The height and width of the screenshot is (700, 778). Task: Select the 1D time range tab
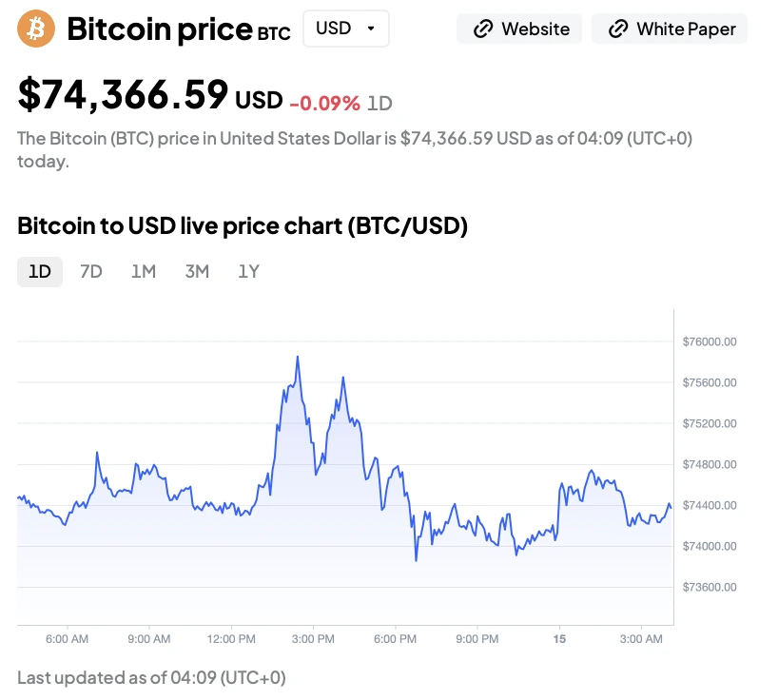coord(40,271)
